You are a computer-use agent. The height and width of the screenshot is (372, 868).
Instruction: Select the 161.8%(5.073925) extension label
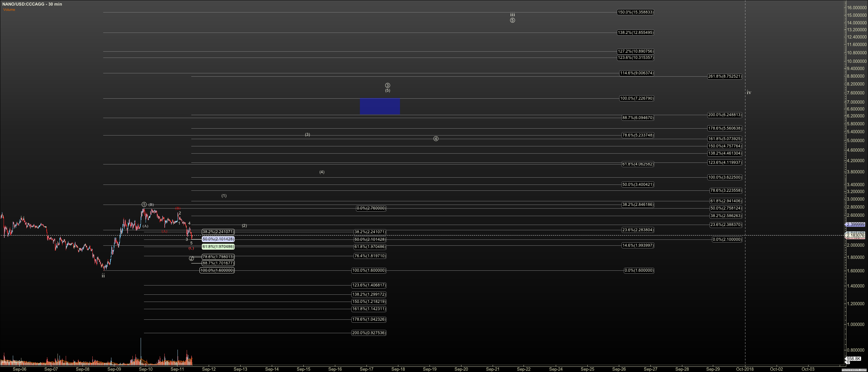tap(725, 139)
